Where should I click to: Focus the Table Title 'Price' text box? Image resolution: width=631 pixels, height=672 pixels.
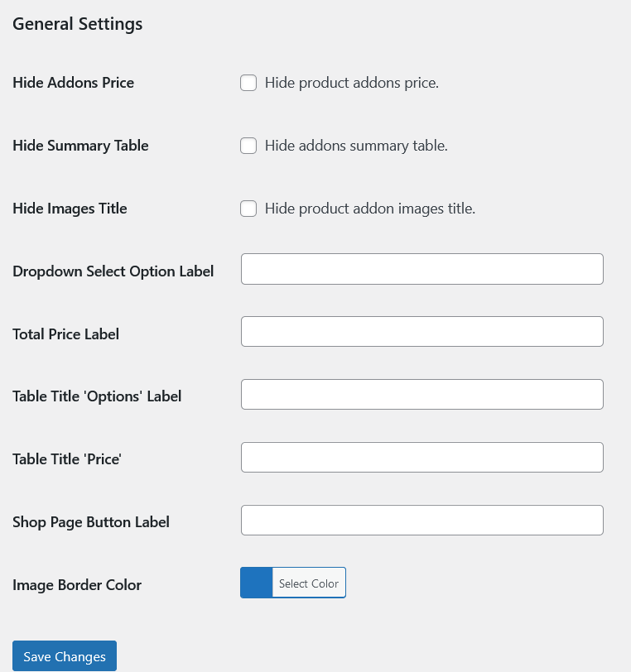[x=421, y=458]
